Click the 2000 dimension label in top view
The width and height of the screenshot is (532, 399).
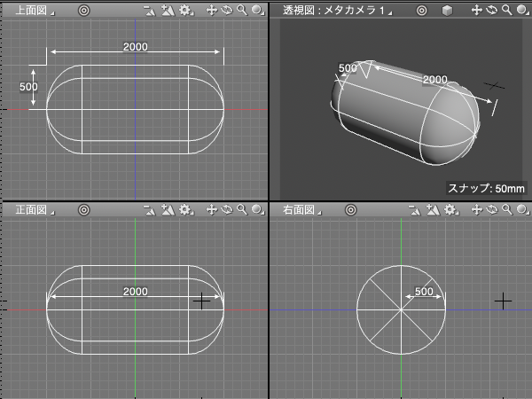point(135,46)
